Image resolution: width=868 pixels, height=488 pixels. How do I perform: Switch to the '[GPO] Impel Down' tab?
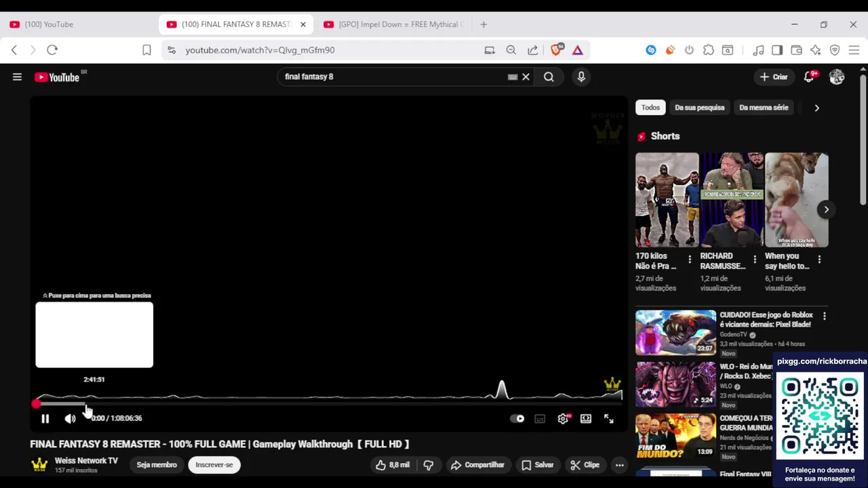coord(393,24)
